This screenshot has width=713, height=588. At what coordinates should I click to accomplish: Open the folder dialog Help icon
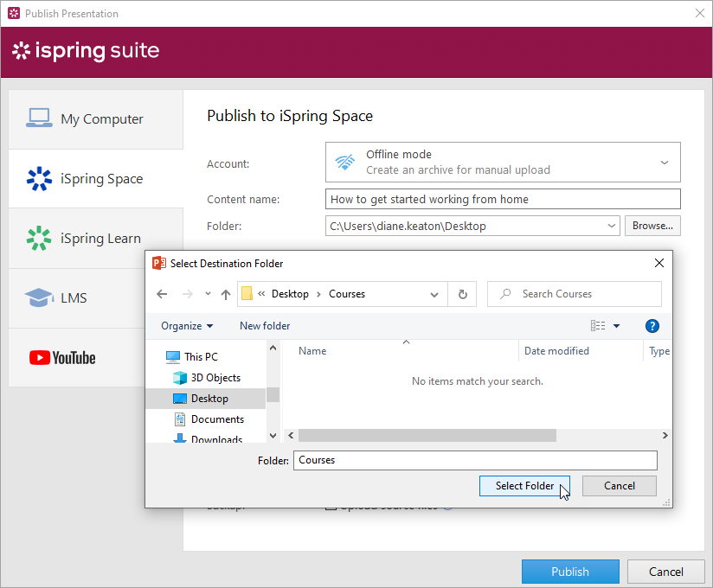(x=652, y=326)
